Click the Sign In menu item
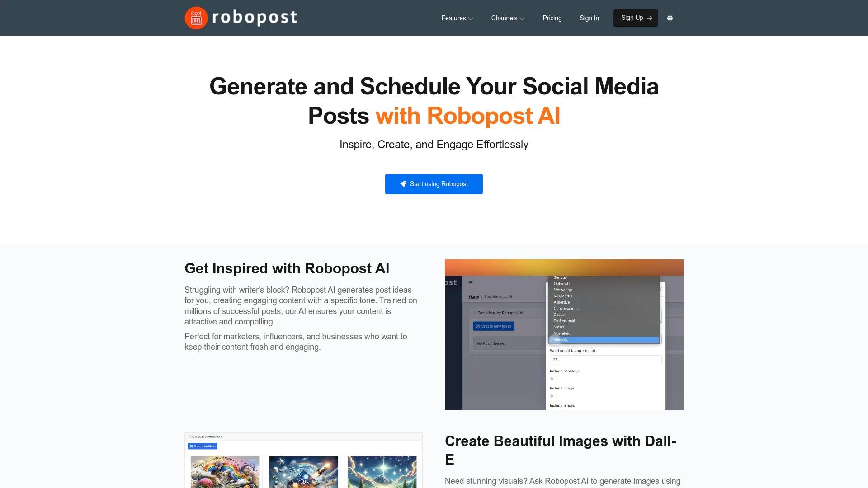Image resolution: width=868 pixels, height=488 pixels. pos(589,18)
